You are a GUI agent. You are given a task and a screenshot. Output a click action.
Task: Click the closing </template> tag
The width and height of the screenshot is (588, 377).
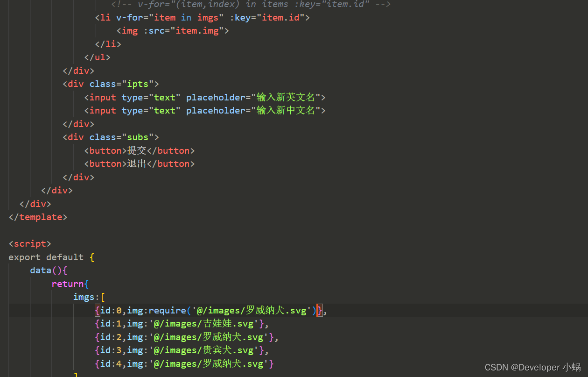(x=38, y=217)
